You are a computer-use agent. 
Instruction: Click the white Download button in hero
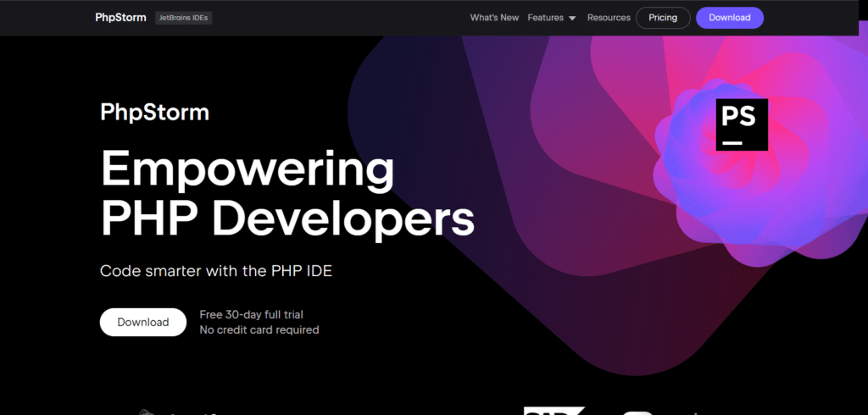click(x=142, y=322)
